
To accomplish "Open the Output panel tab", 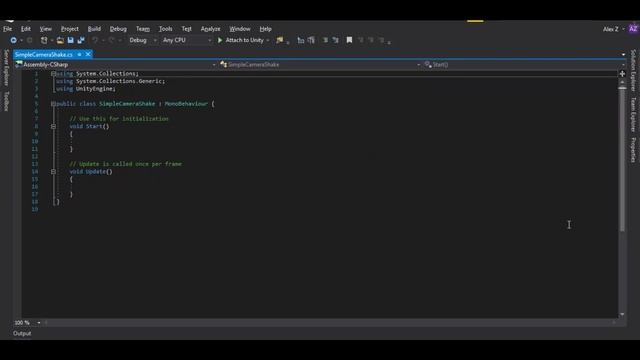I will 22,333.
